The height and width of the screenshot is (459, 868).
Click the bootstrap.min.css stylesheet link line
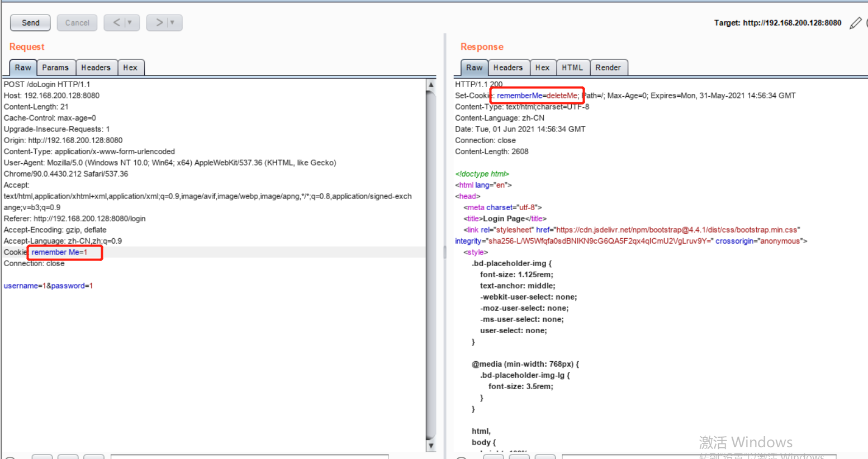click(632, 230)
